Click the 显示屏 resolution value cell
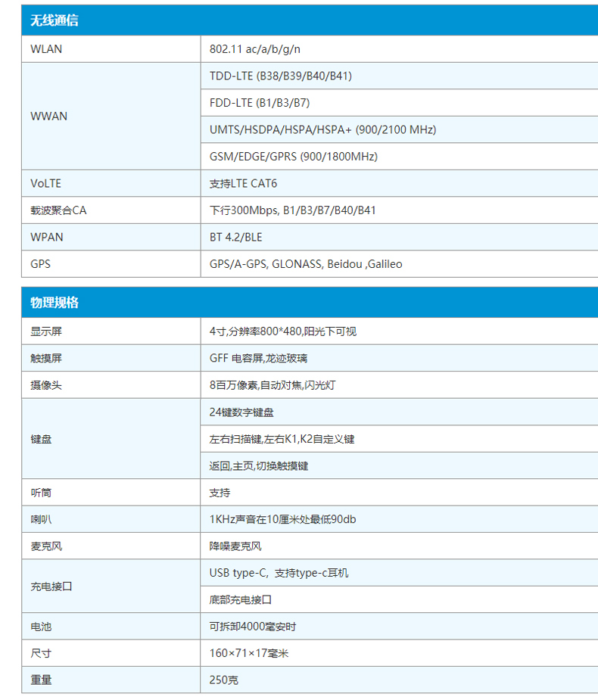The image size is (598, 700). coord(282,331)
